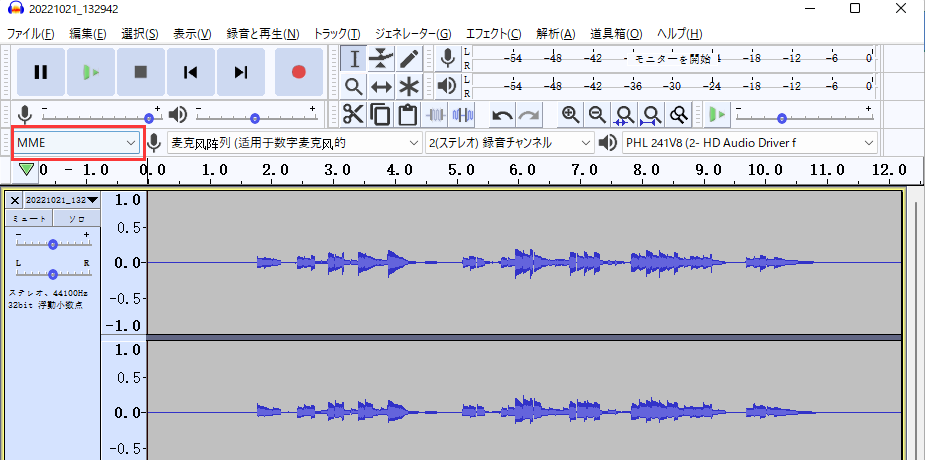Image resolution: width=925 pixels, height=460 pixels.
Task: Click the playback meter speaker icon
Action: click(x=448, y=86)
